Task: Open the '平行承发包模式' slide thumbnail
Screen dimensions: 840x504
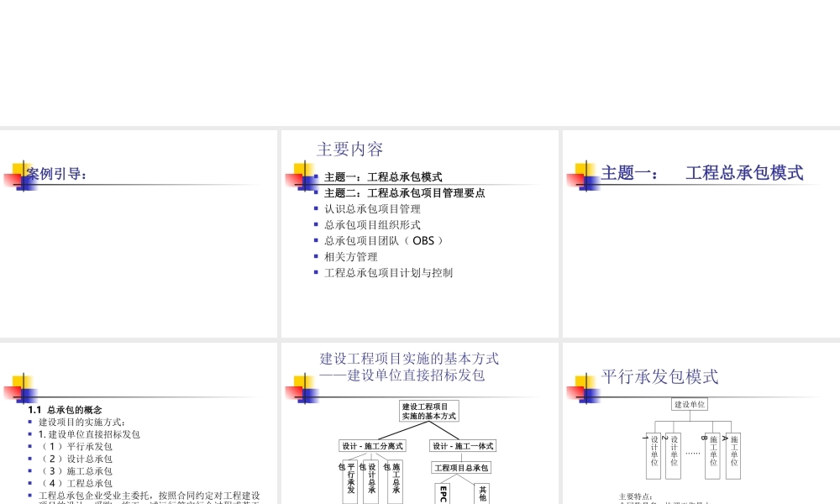Action: [x=701, y=423]
